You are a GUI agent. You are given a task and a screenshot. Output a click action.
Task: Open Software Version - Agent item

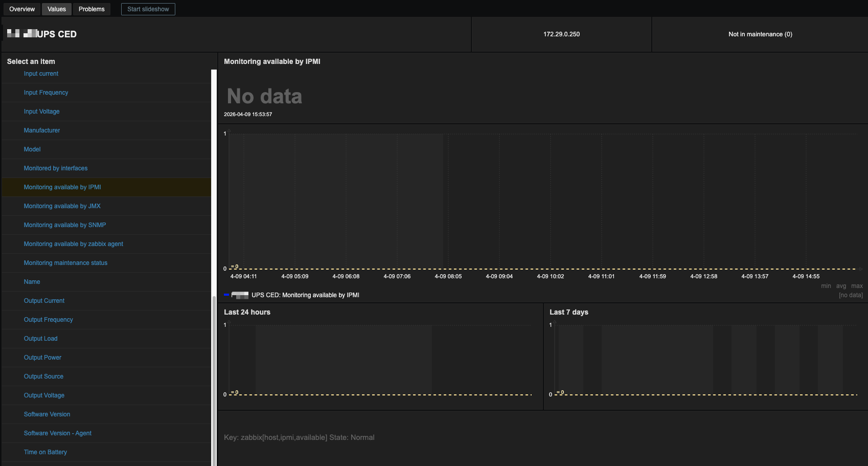pyautogui.click(x=58, y=433)
